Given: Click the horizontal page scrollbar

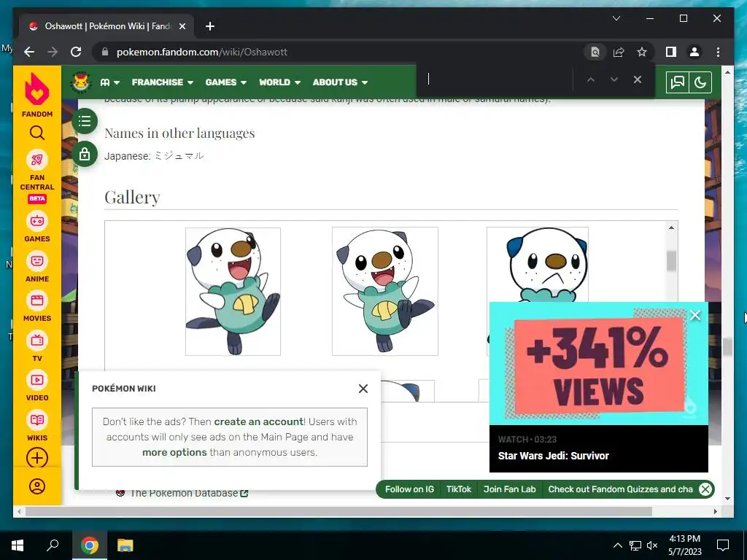Looking at the screenshot, I should pyautogui.click(x=338, y=511).
